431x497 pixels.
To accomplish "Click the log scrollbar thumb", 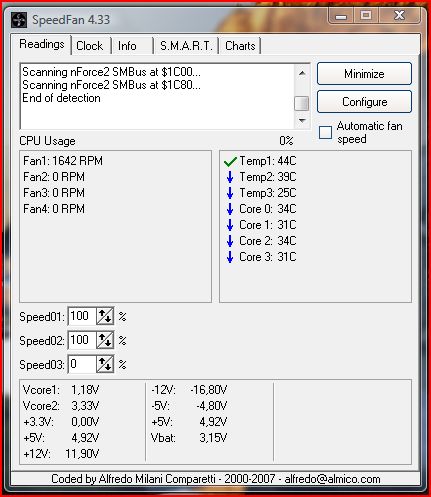I will pos(302,103).
